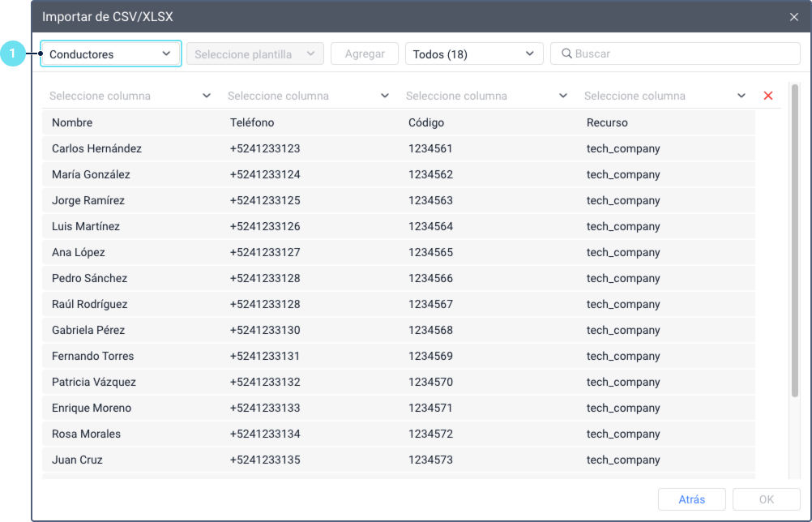Click into the Buscar search field
This screenshot has height=522, width=812.
tap(681, 53)
